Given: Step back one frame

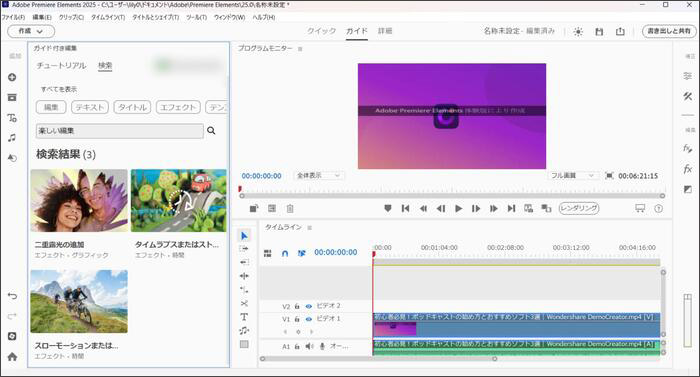Looking at the screenshot, I should click(x=441, y=208).
